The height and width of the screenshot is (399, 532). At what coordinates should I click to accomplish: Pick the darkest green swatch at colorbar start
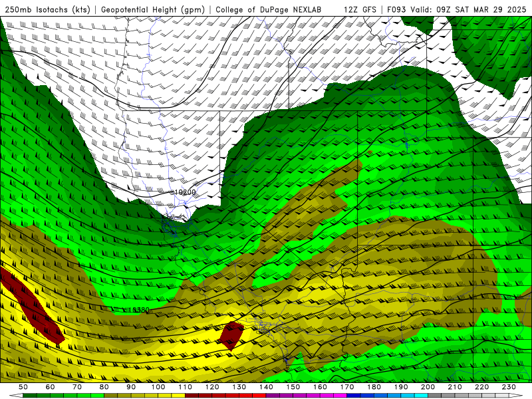[30, 396]
